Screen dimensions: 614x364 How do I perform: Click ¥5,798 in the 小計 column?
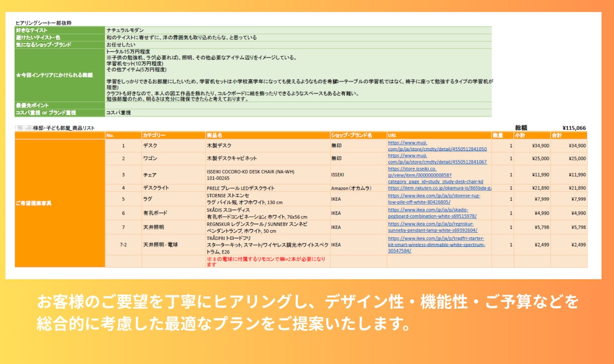[x=542, y=227]
